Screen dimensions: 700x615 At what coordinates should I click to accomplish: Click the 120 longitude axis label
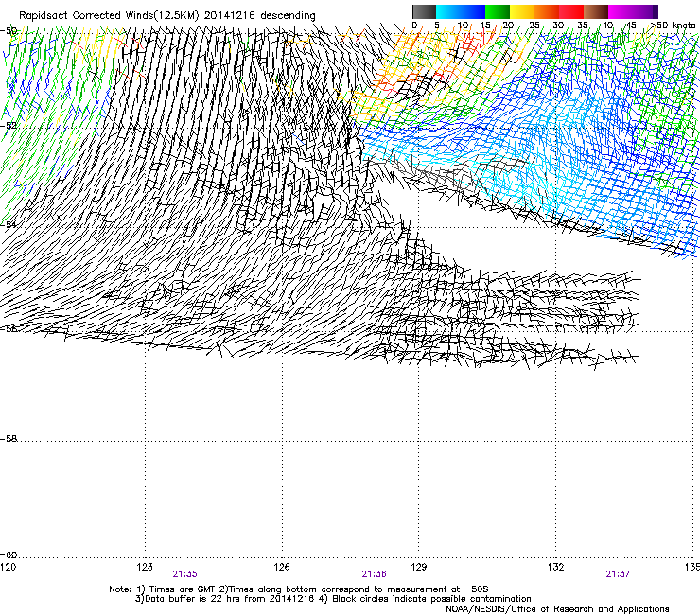coord(8,567)
